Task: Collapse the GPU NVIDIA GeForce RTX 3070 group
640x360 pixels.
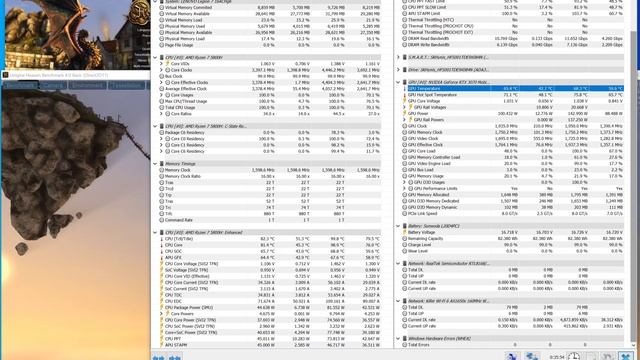Action: [x=398, y=82]
